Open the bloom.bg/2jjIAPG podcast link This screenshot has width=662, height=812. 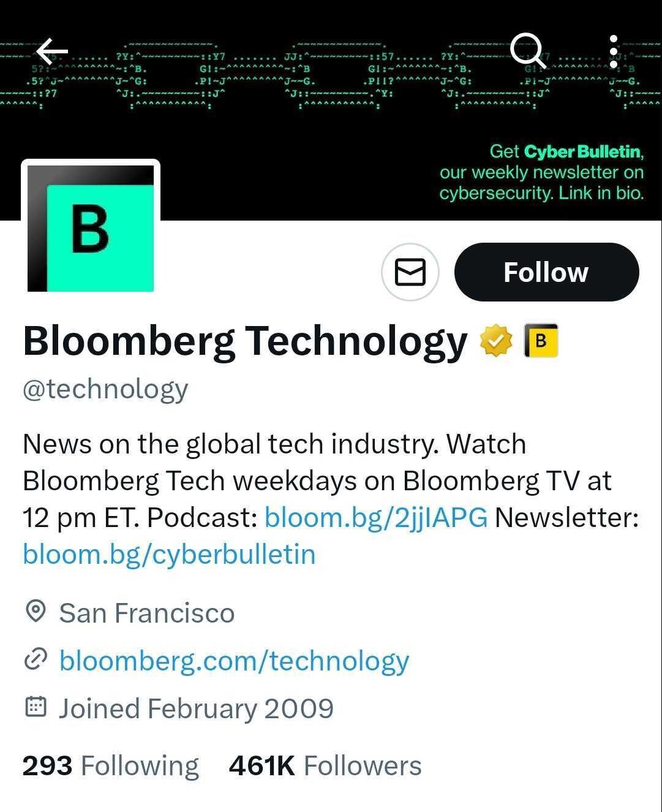375,517
